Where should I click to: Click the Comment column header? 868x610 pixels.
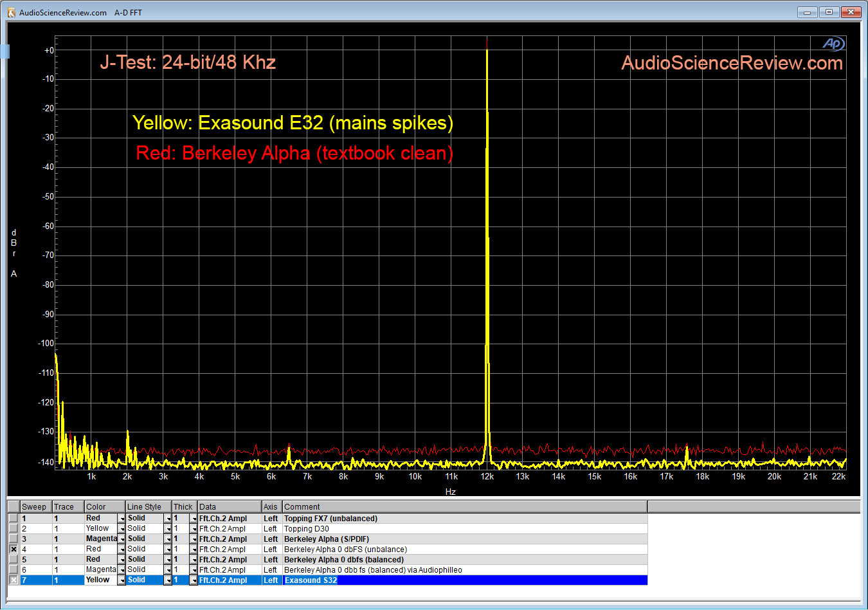465,507
